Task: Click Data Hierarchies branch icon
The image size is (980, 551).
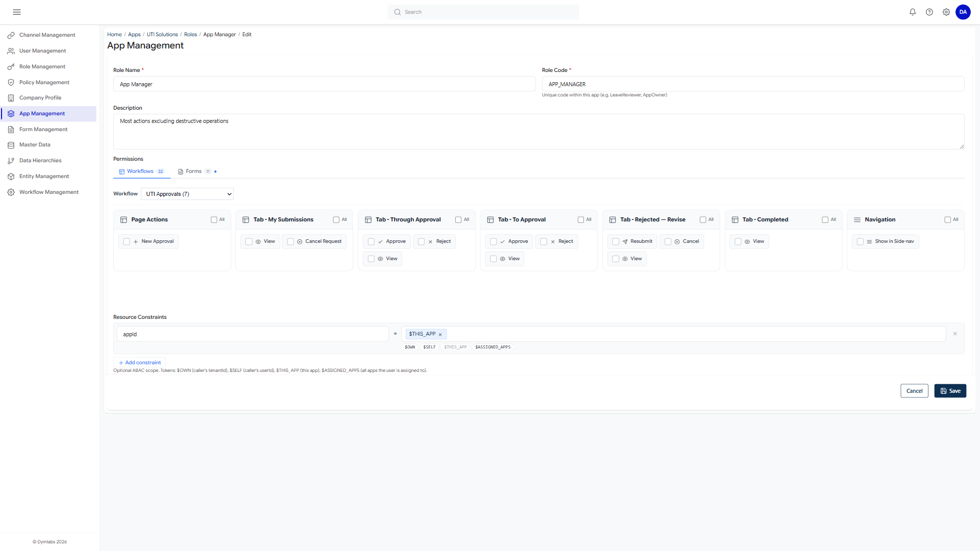Action: pyautogui.click(x=11, y=161)
